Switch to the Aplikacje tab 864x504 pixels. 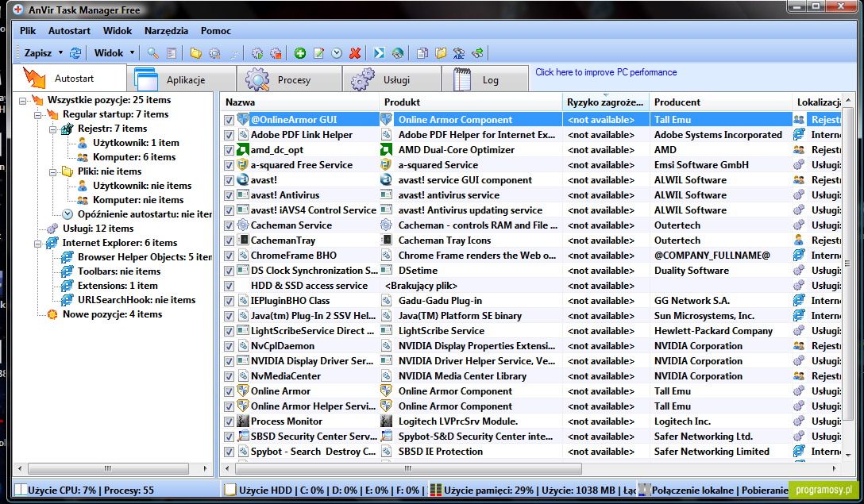click(x=182, y=79)
